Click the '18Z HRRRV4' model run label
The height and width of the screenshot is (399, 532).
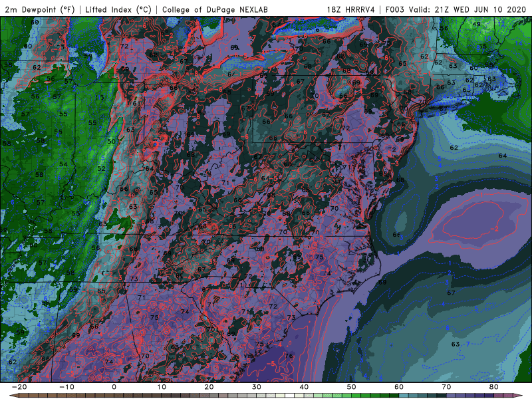pyautogui.click(x=351, y=9)
